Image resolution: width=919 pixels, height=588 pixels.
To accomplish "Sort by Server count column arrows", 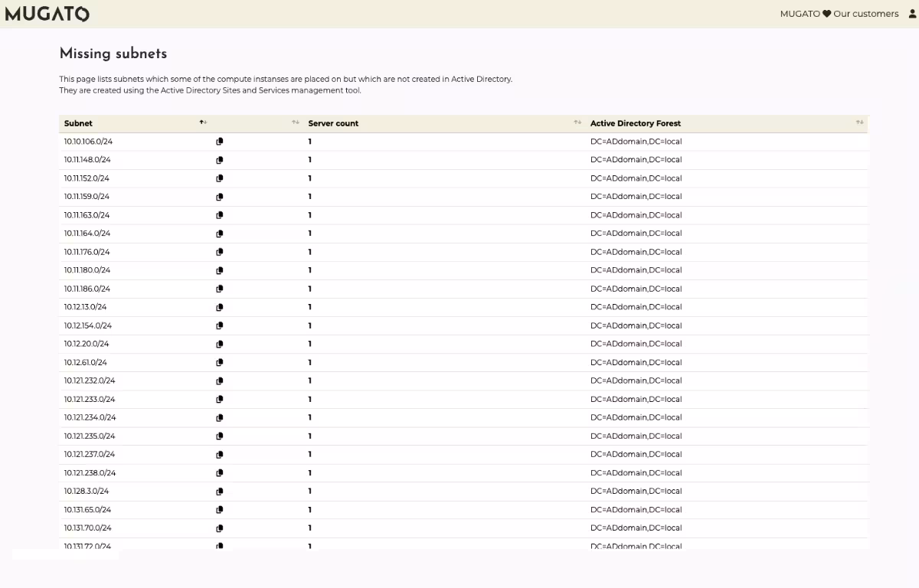I will pyautogui.click(x=577, y=122).
